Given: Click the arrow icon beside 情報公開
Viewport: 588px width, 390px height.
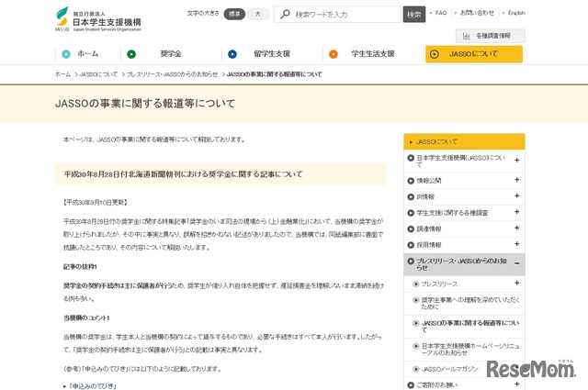Looking at the screenshot, I should pyautogui.click(x=411, y=181).
